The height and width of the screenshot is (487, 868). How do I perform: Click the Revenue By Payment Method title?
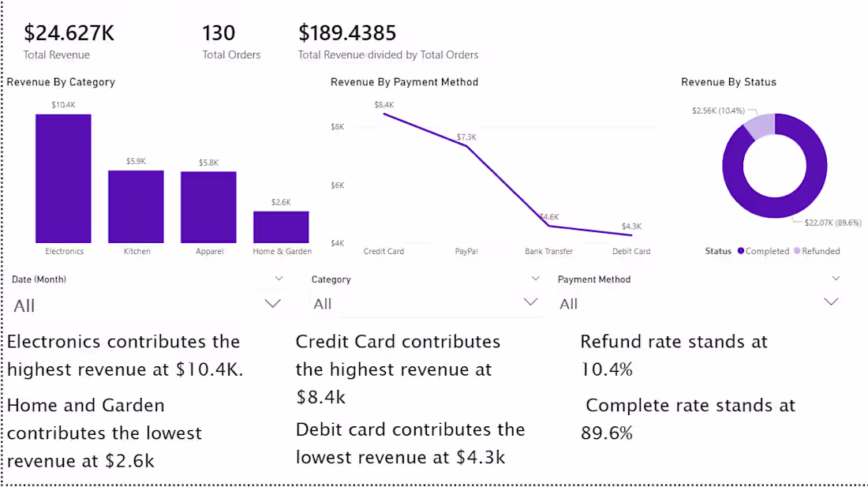point(404,81)
